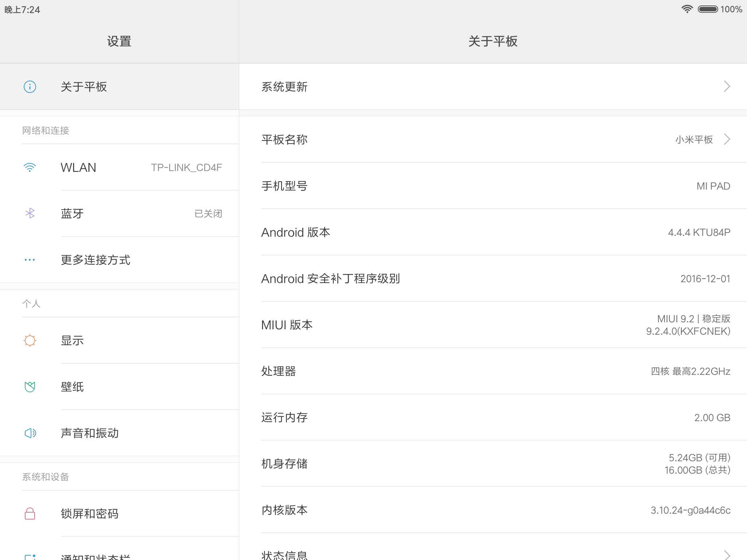Viewport: 747px width, 560px height.
Task: Tap the TP-LINK_CD4F network name
Action: coord(186,167)
